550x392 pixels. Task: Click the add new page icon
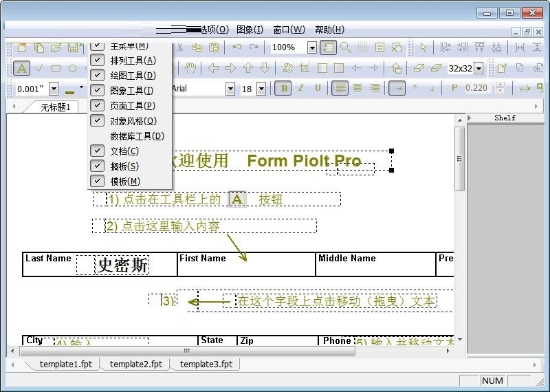click(503, 68)
